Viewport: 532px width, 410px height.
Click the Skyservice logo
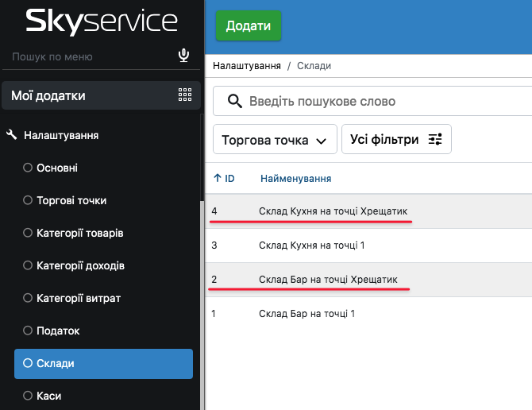coord(102,22)
